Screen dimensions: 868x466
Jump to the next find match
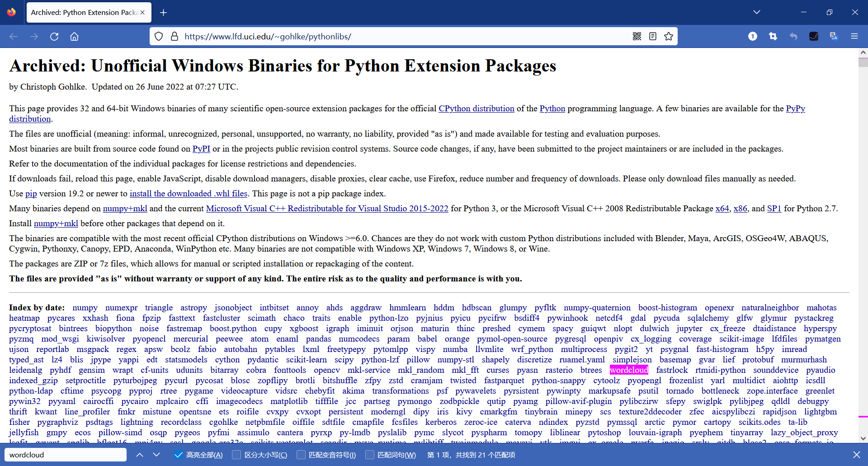(x=156, y=455)
